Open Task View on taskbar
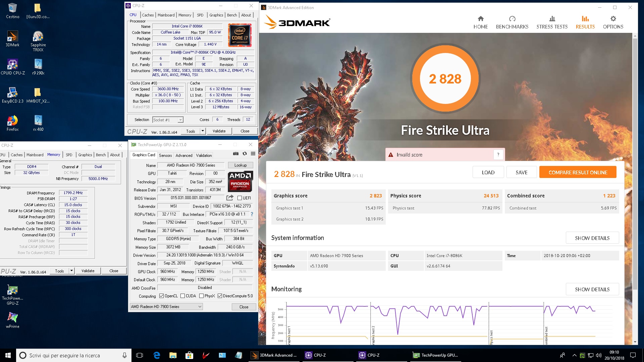 tap(140, 355)
